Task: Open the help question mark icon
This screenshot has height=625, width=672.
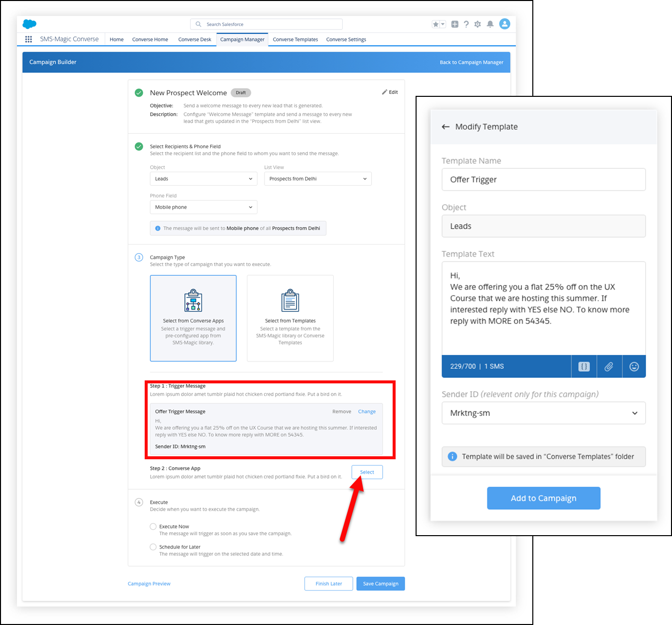Action: pos(466,24)
